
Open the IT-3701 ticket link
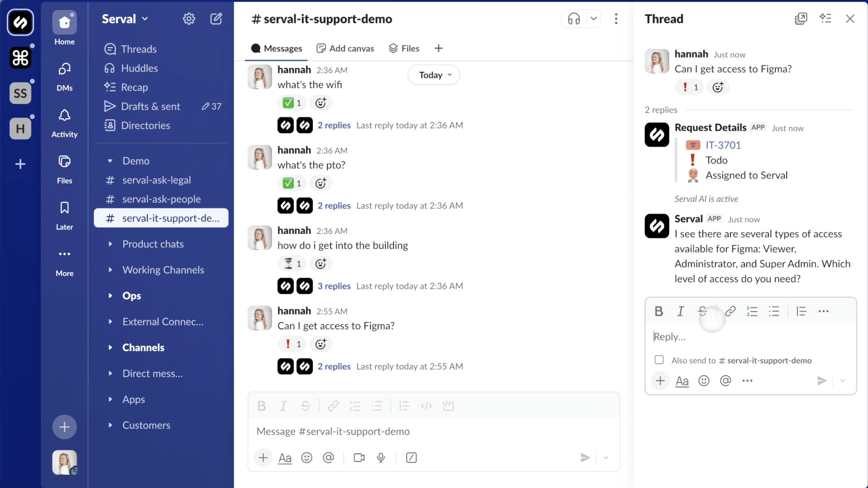point(723,145)
